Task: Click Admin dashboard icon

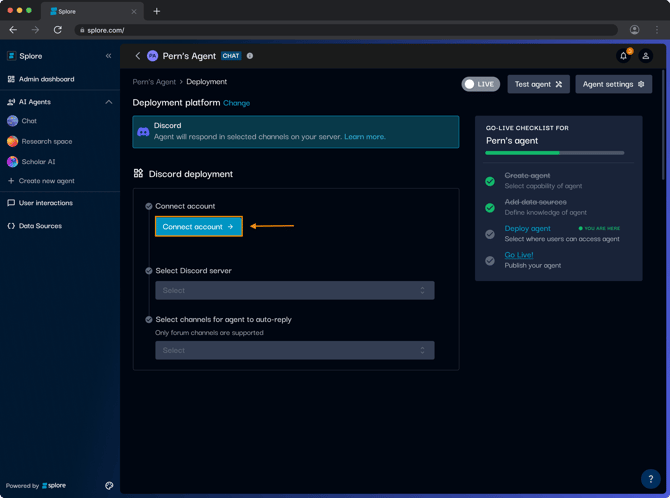Action: click(x=11, y=79)
